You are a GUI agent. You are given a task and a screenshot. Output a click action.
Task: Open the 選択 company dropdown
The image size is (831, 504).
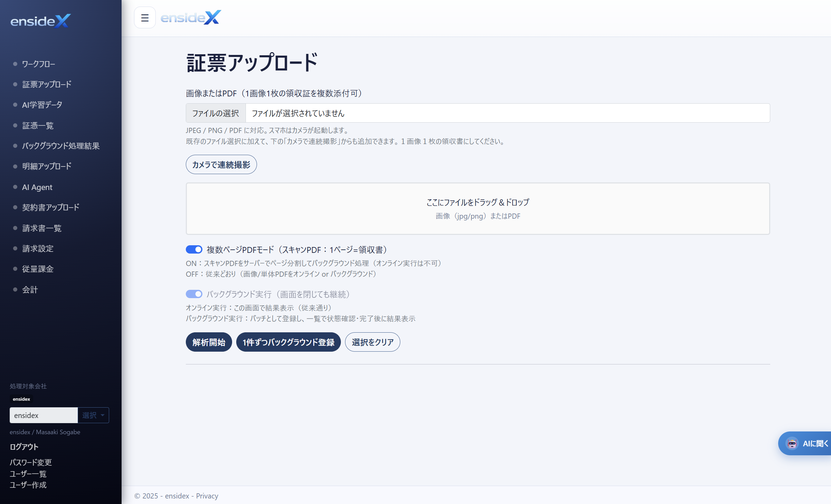pyautogui.click(x=93, y=415)
